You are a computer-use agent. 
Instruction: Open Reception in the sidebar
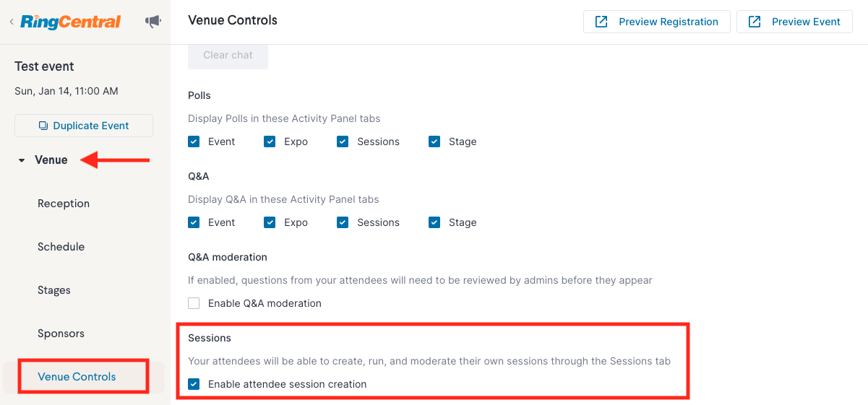point(64,204)
